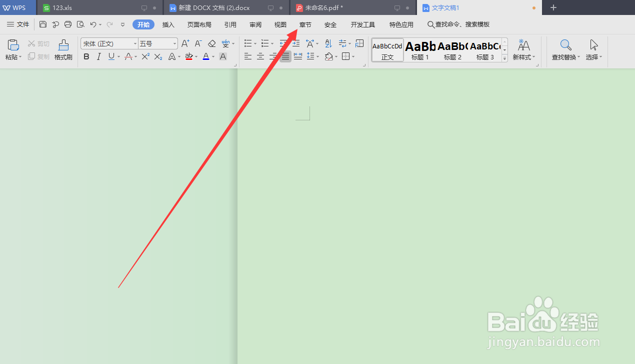Click the font color A button
The image size is (635, 364).
click(206, 57)
